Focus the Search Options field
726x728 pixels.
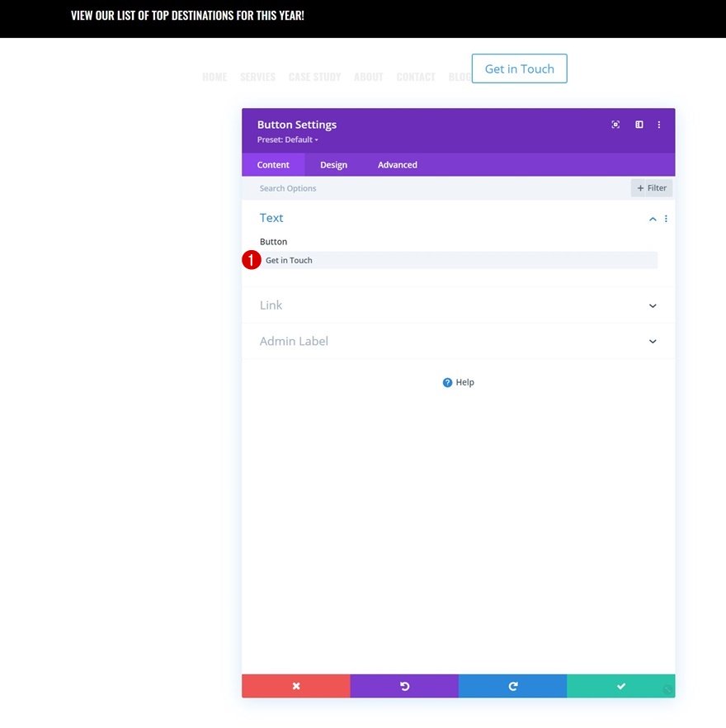436,188
